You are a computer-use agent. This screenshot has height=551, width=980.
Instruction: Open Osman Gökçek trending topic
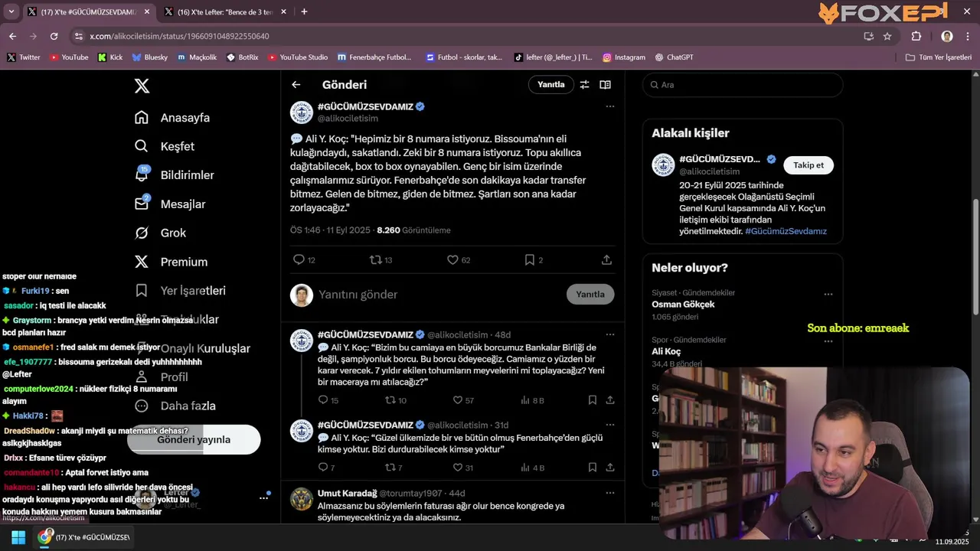click(683, 305)
